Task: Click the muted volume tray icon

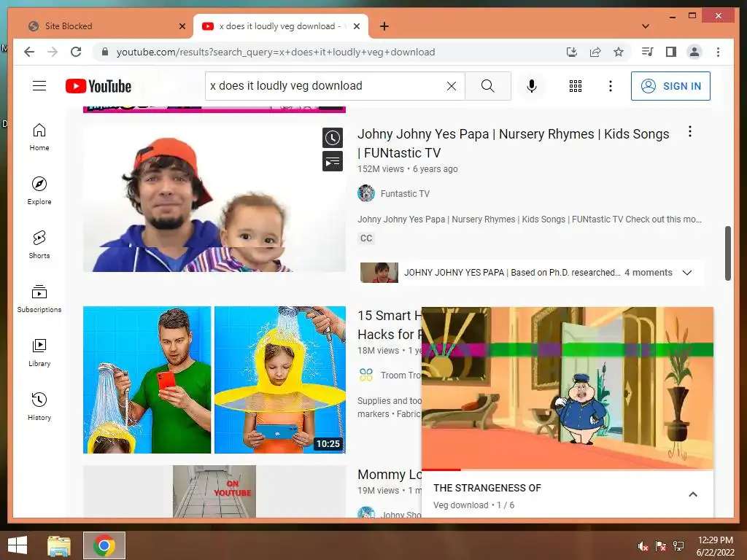Action: [643, 546]
